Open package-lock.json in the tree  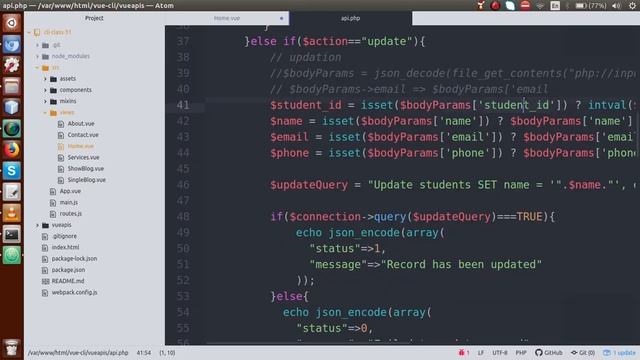click(74, 259)
